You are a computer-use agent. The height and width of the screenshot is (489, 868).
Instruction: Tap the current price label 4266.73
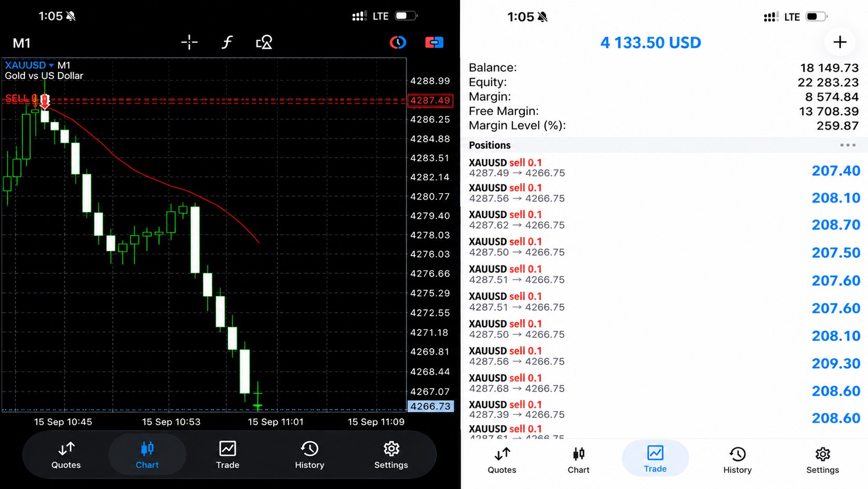point(430,406)
